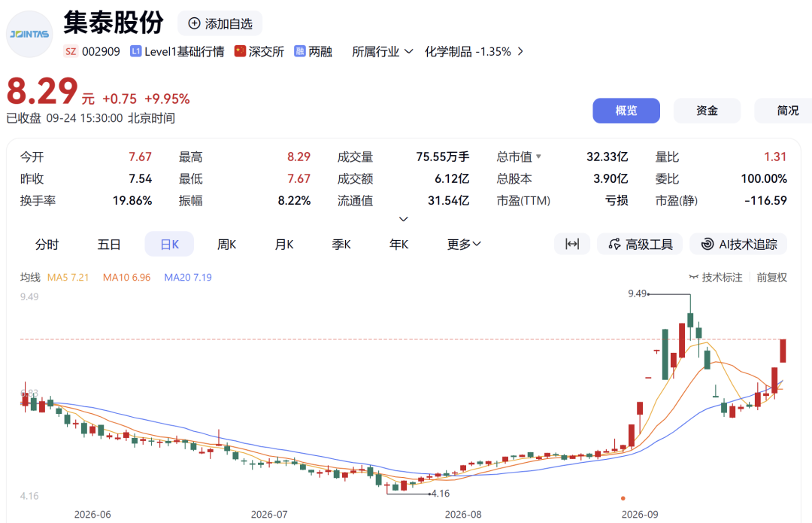Open the 资金 funds tab

pyautogui.click(x=707, y=111)
